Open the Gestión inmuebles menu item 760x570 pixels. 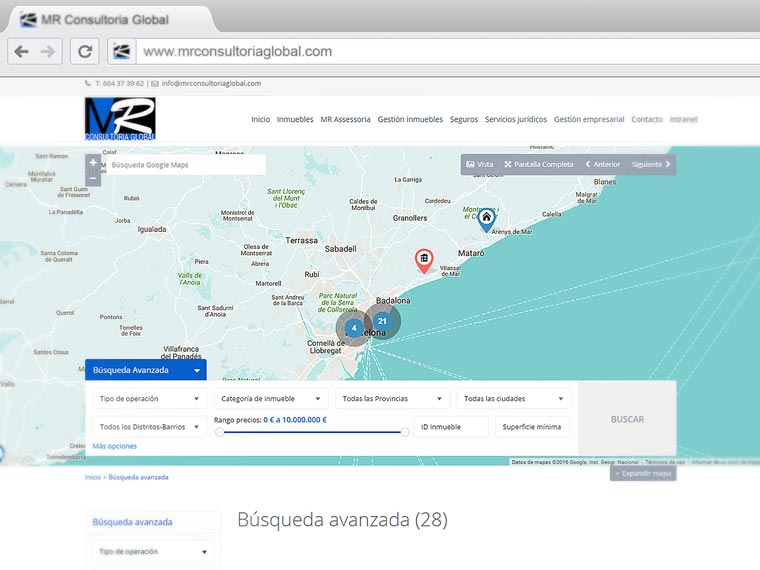[410, 119]
